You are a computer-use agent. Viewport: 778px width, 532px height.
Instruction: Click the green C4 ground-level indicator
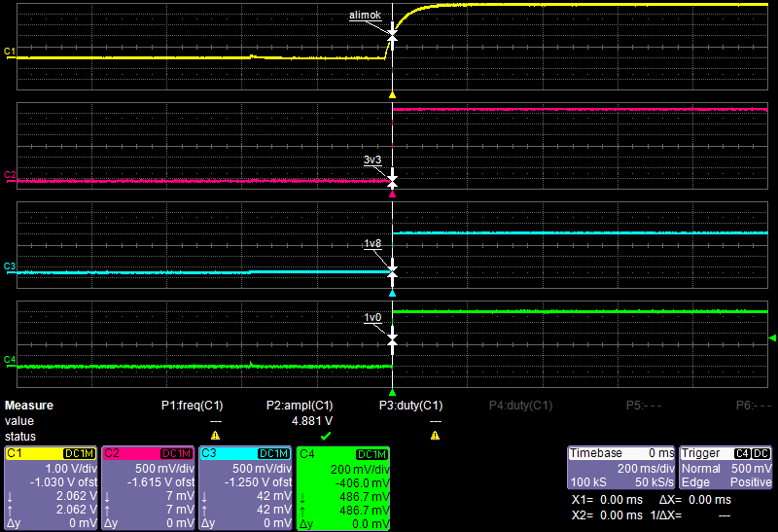(10, 361)
